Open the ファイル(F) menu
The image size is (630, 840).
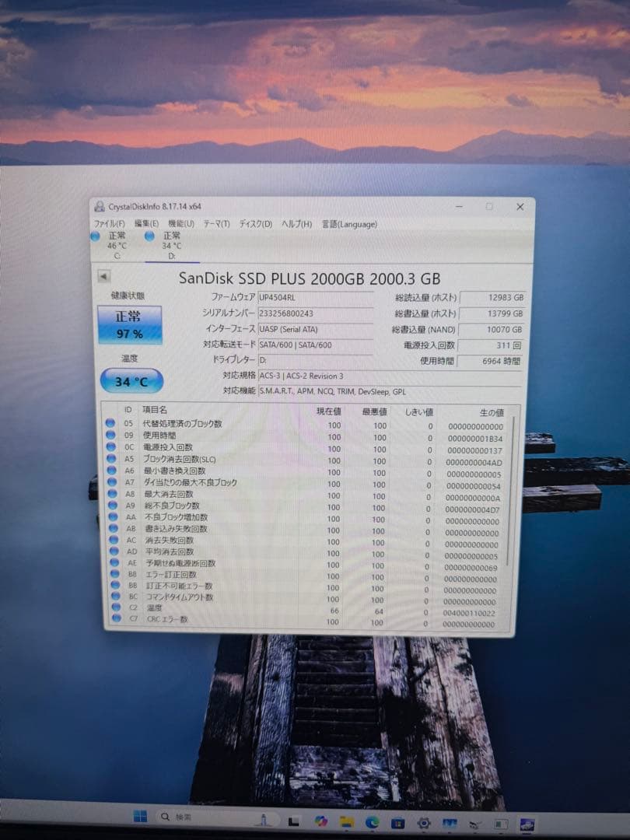[x=110, y=224]
